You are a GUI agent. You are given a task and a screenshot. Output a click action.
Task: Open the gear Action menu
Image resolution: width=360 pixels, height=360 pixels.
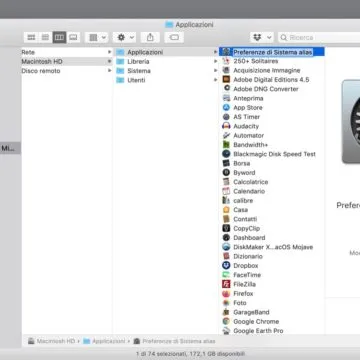125,37
